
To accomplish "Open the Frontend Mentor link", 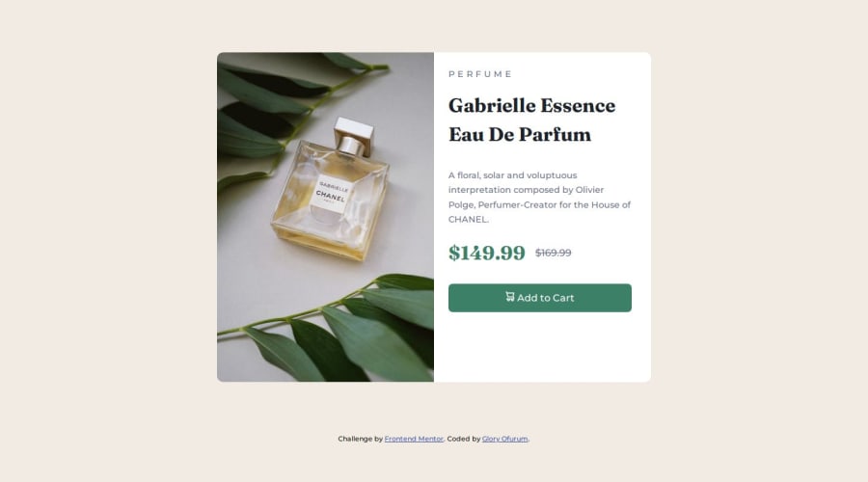I will [414, 439].
